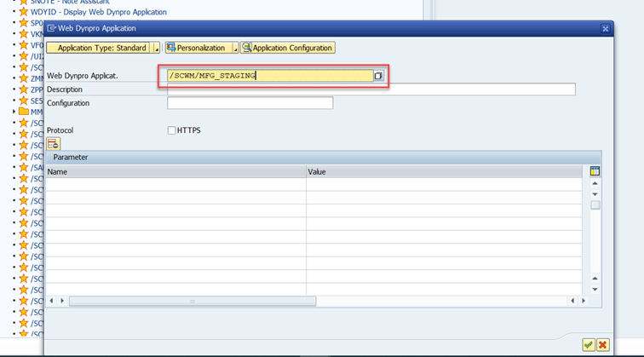Click star icon of SES favorite
This screenshot has width=644, height=357.
[x=24, y=101]
